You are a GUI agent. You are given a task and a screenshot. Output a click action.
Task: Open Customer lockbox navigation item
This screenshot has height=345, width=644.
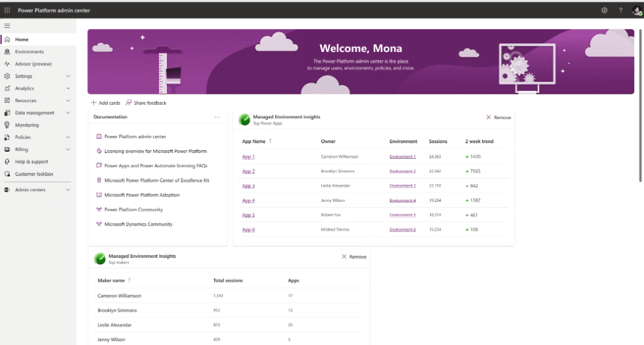pos(38,173)
